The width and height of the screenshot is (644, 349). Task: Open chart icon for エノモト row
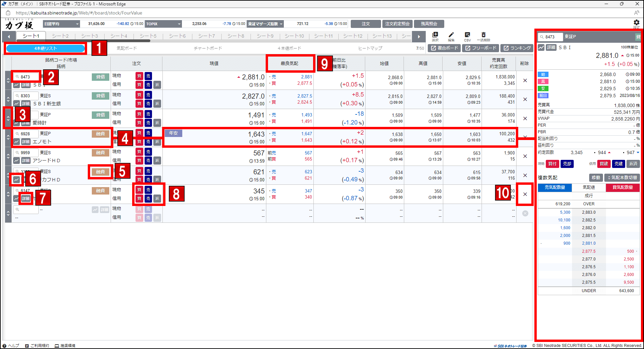coord(16,142)
